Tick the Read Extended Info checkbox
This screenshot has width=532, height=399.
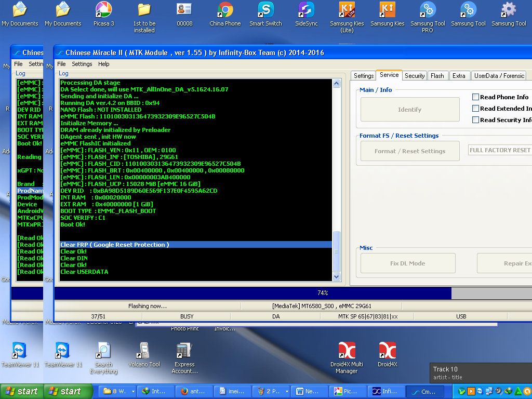point(475,109)
